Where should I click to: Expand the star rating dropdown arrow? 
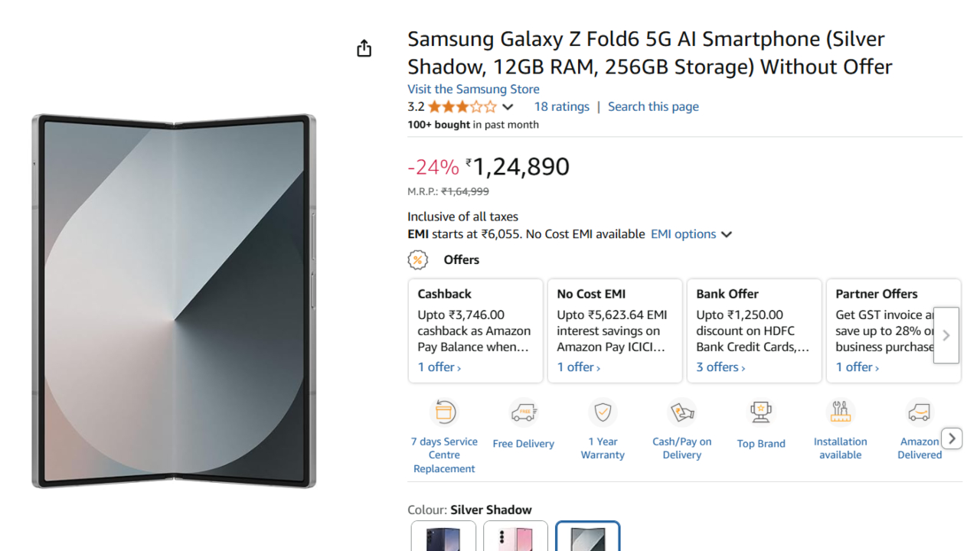click(508, 107)
